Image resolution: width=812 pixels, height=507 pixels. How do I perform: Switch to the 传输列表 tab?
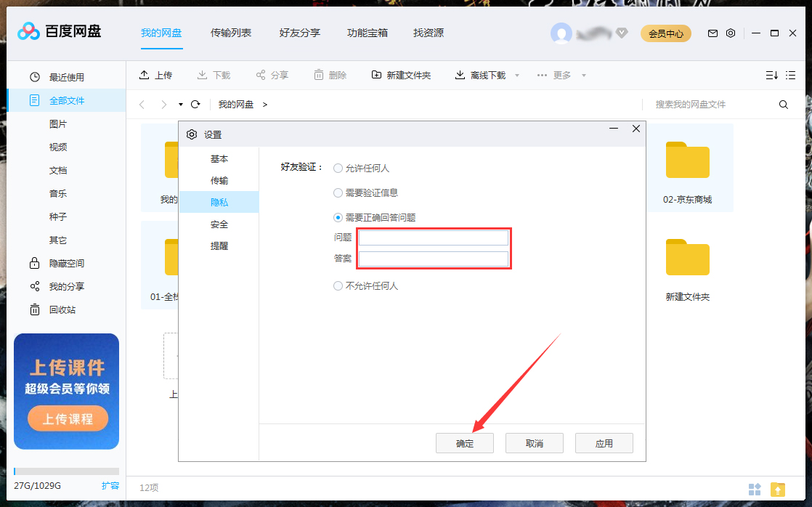(231, 33)
